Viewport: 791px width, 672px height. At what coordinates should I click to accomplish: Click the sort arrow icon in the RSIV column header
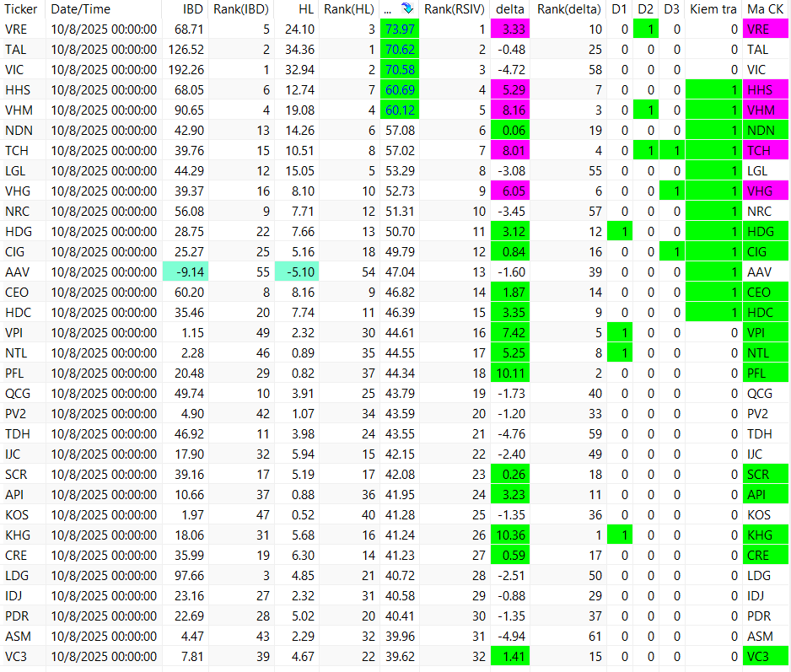[x=407, y=8]
